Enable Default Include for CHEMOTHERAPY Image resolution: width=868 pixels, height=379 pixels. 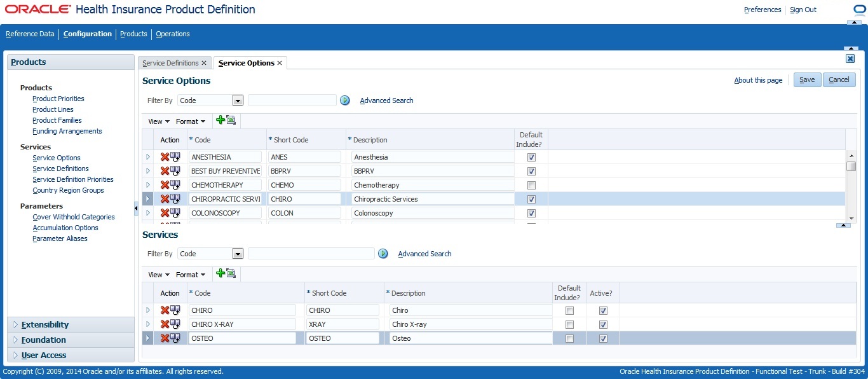coord(531,185)
